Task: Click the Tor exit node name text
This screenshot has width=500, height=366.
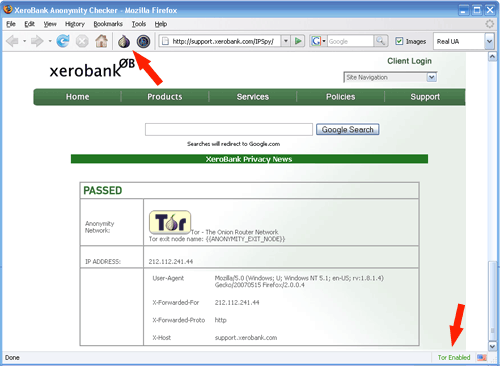Action: 217,239
